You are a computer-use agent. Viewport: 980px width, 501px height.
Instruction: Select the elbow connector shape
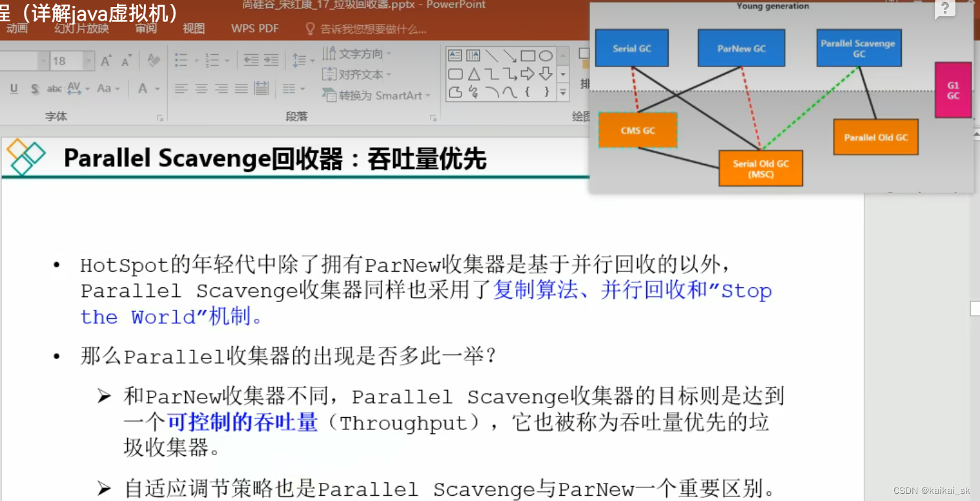tap(492, 74)
